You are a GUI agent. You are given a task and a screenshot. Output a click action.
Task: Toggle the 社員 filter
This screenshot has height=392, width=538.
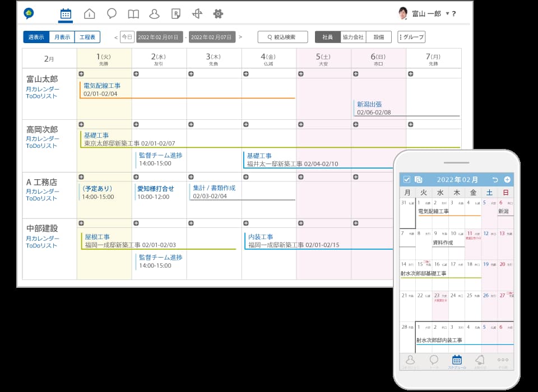point(328,37)
